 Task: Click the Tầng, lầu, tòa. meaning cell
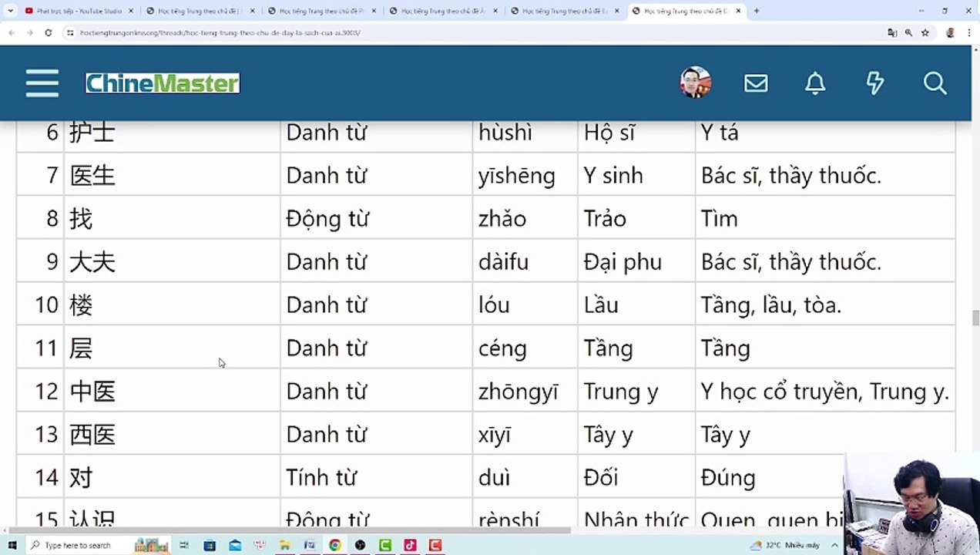pos(825,305)
